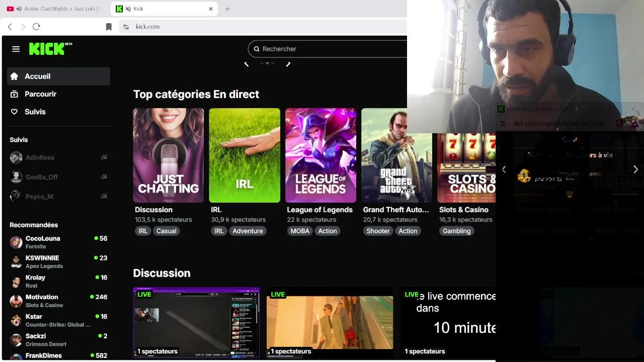Go to next carousel slide arrow

(288, 63)
